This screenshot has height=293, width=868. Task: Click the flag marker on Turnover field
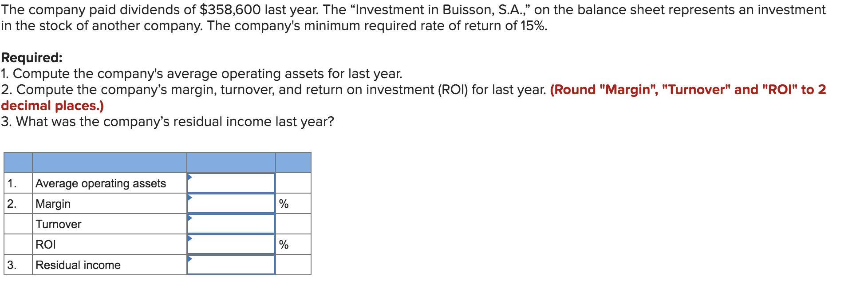(x=190, y=217)
